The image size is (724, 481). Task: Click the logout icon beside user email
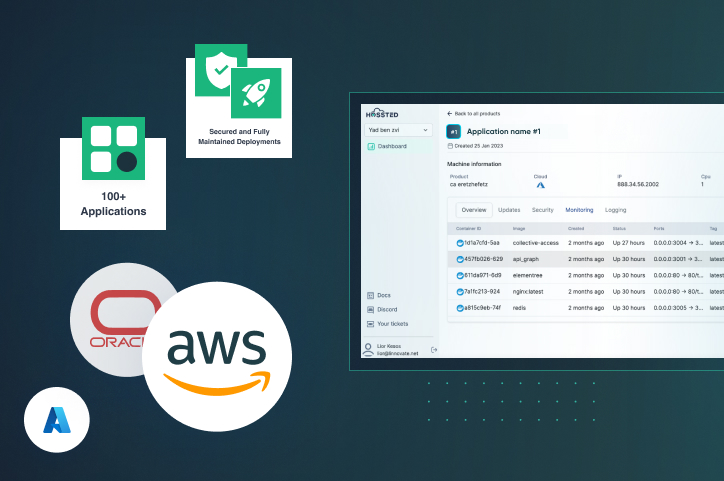tap(434, 350)
